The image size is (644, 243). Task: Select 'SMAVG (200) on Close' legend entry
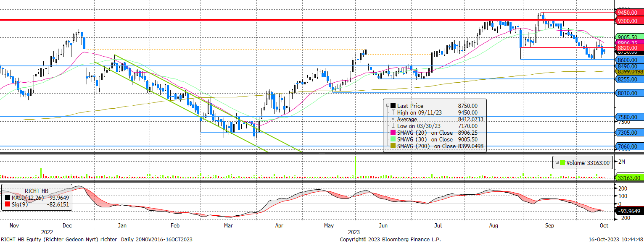coord(427,146)
